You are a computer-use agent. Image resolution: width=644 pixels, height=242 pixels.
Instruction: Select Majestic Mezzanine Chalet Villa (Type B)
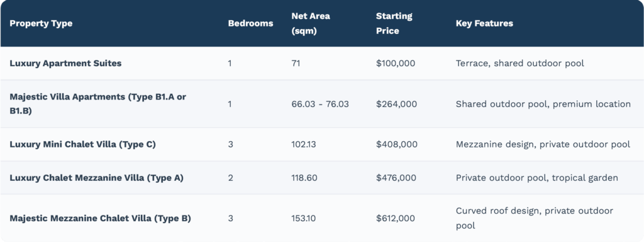tap(100, 218)
